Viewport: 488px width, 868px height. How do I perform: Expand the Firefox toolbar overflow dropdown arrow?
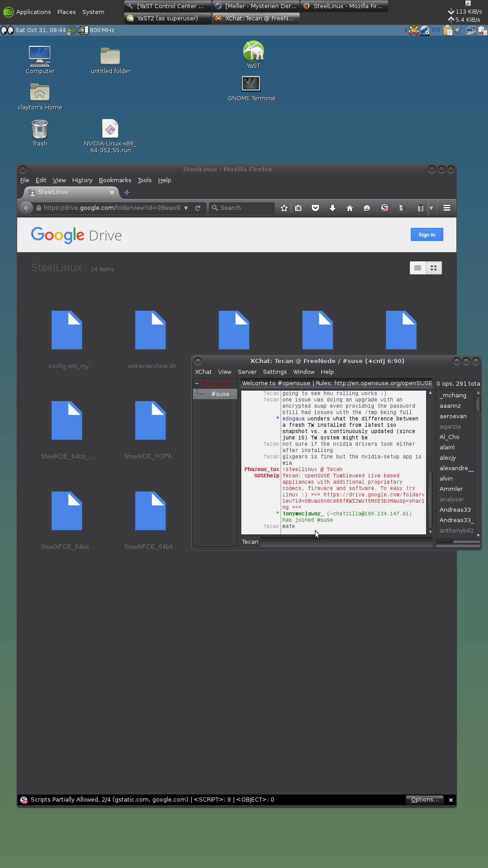pos(431,208)
